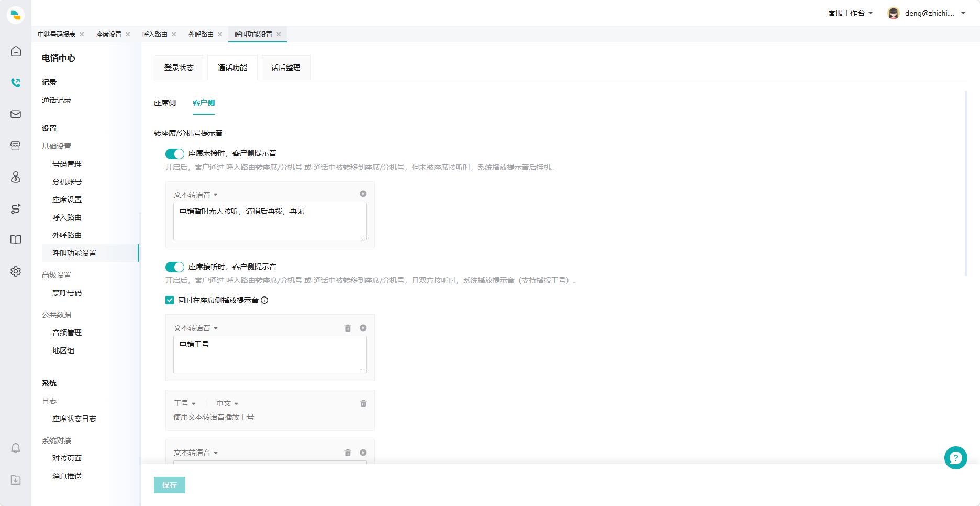Delete the 电销工号 text-to-speech block
The width and height of the screenshot is (980, 506).
pyautogui.click(x=348, y=328)
